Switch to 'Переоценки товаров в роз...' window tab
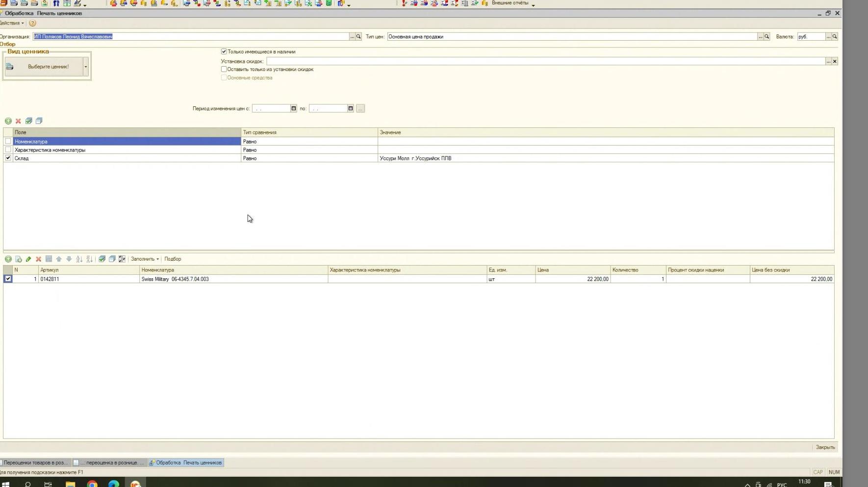Viewport: 868px width, 487px height. 35,463
